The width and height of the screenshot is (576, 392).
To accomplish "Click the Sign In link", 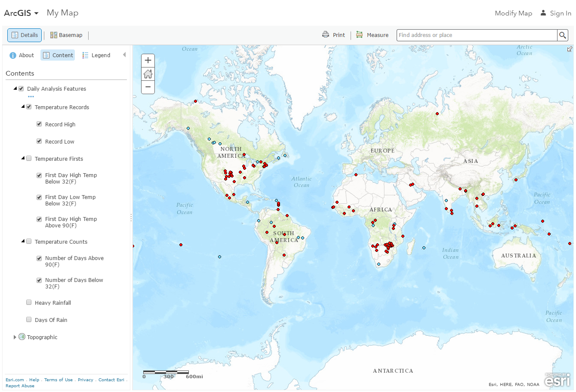I will (x=561, y=13).
